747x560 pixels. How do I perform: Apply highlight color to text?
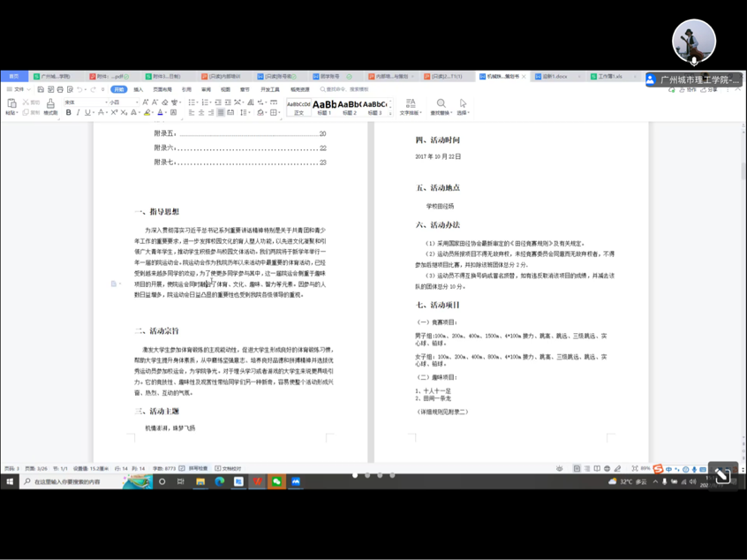(147, 113)
